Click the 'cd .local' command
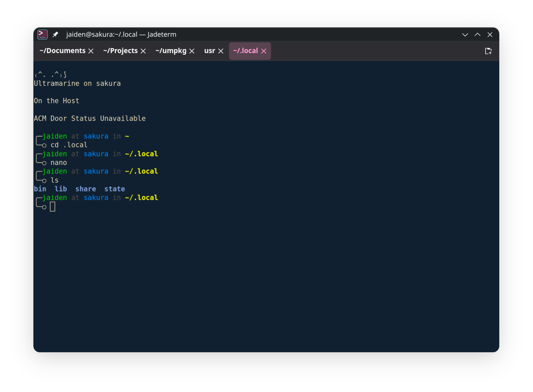Screen dimensions: 533x392 tap(69, 145)
